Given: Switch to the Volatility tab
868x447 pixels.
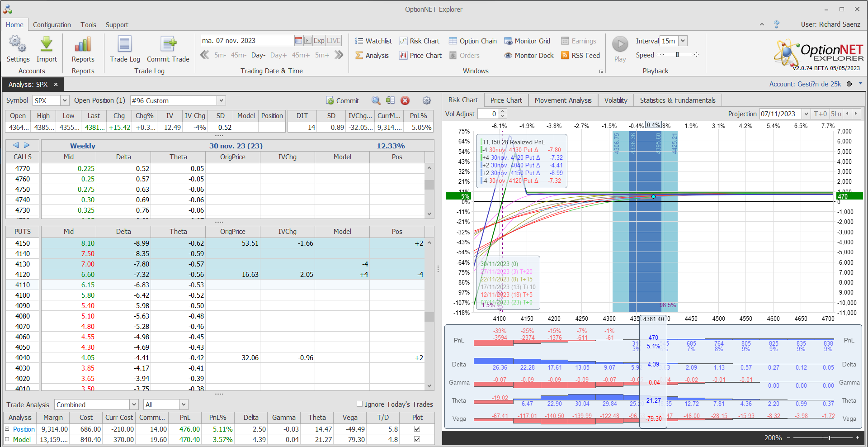Looking at the screenshot, I should click(x=615, y=100).
